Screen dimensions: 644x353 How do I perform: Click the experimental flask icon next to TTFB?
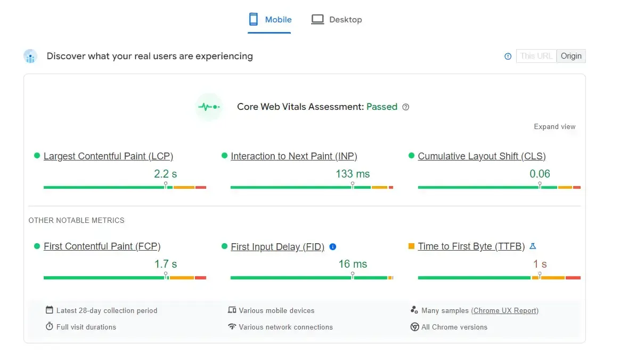tap(533, 246)
